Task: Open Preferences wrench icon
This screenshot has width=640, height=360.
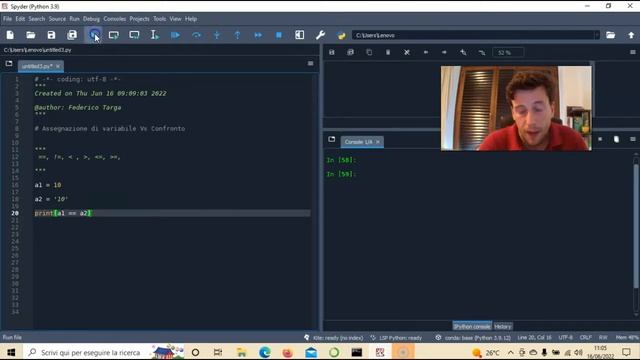Action: [x=320, y=35]
